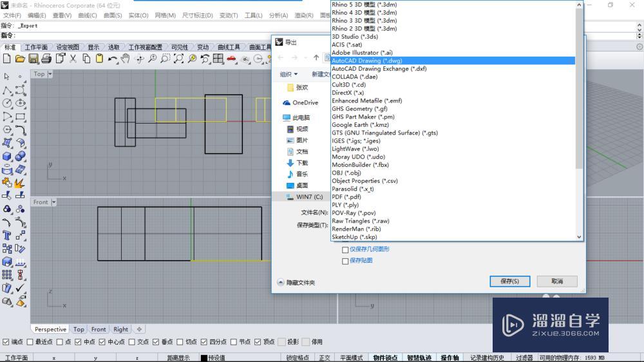644x362 pixels.
Task: Choose the Ellipse tool
Action: click(x=20, y=103)
